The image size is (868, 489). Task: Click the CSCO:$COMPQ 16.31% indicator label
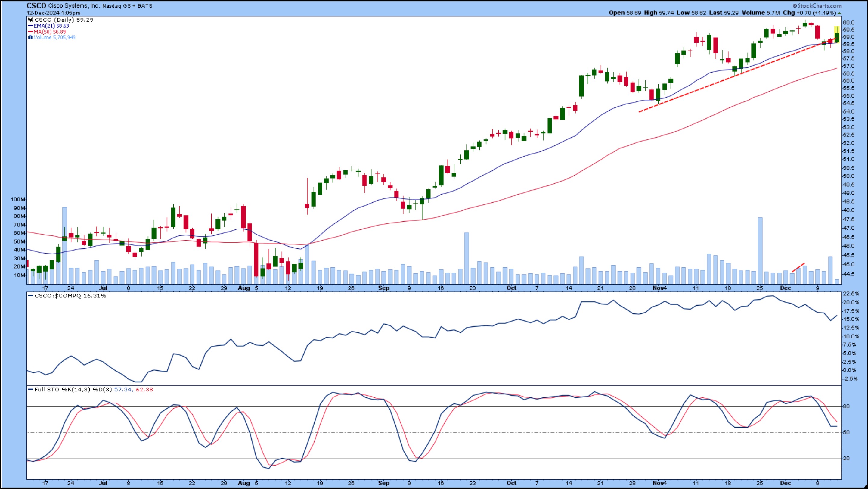pyautogui.click(x=70, y=296)
